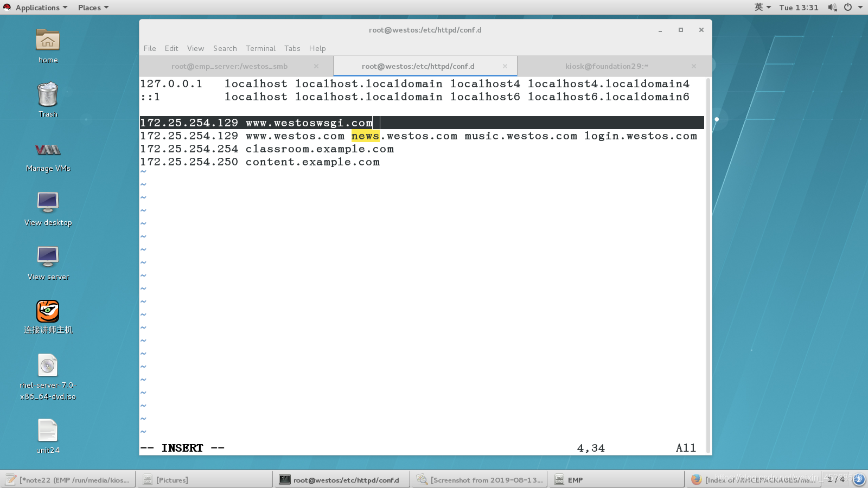Click content.example.com hostname text
868x488 pixels.
coord(312,162)
